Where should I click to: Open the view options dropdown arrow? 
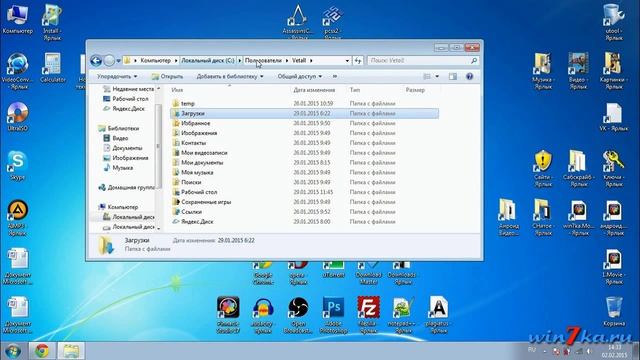pyautogui.click(x=437, y=76)
